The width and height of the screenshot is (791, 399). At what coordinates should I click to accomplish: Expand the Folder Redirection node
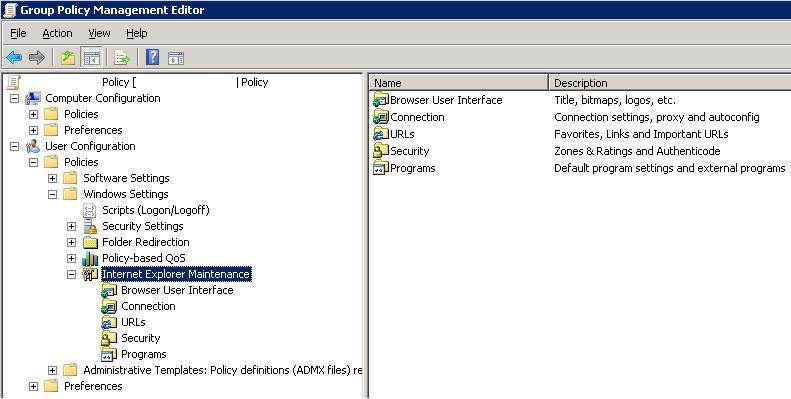click(72, 243)
